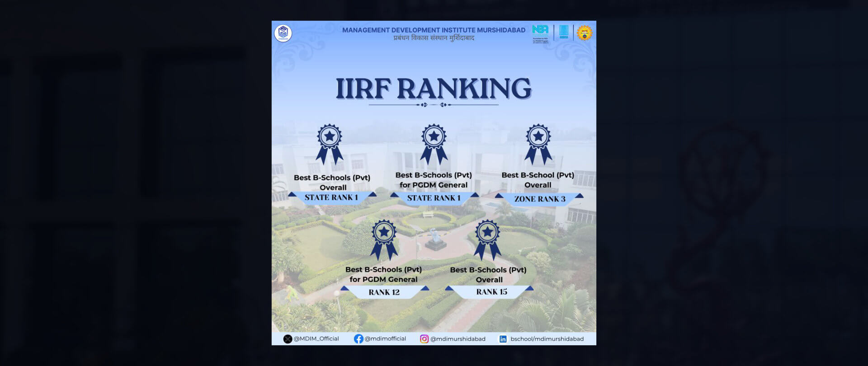Click the @mdimofficial Facebook handle
Image resolution: width=868 pixels, height=366 pixels.
385,339
